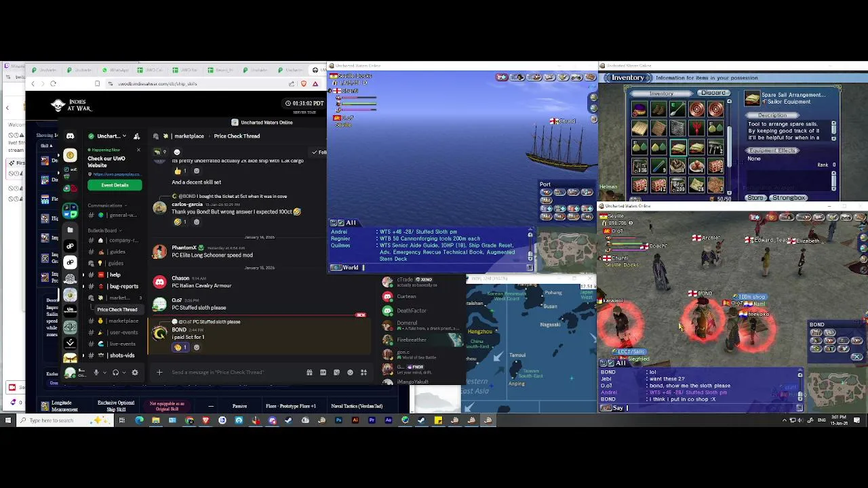This screenshot has height=488, width=868.
Task: Open Windows Start menu
Action: pyautogui.click(x=8, y=420)
